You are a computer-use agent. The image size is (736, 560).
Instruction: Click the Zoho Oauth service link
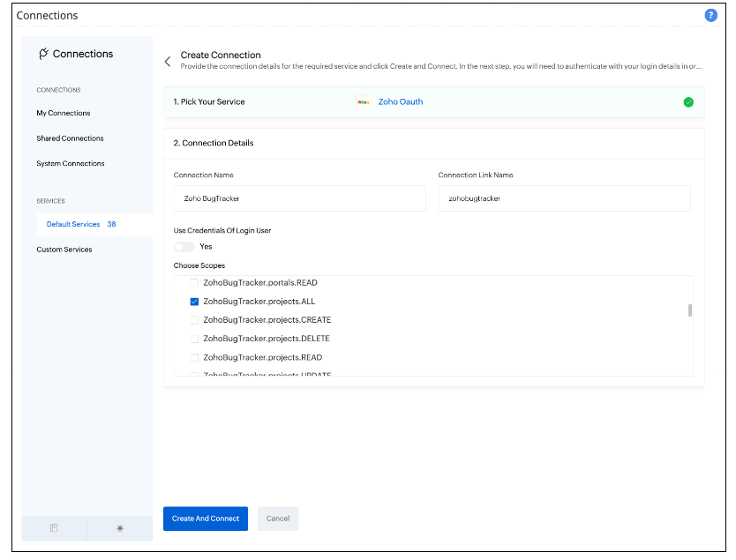(x=401, y=102)
